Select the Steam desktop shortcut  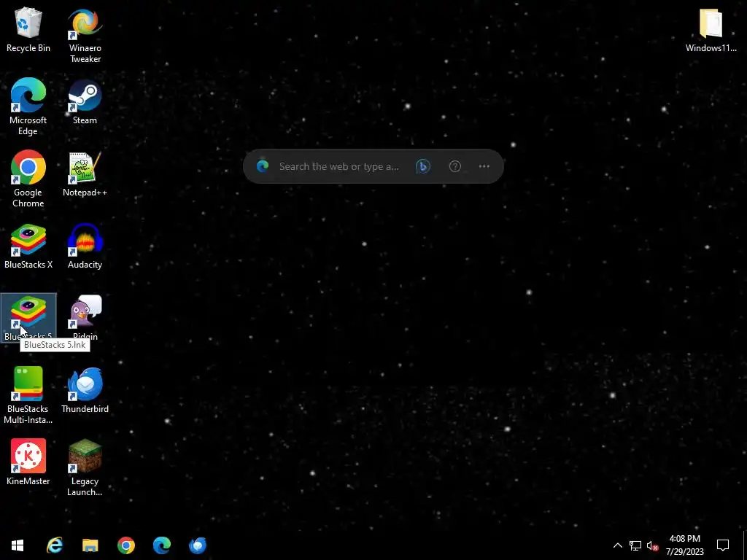(x=85, y=101)
